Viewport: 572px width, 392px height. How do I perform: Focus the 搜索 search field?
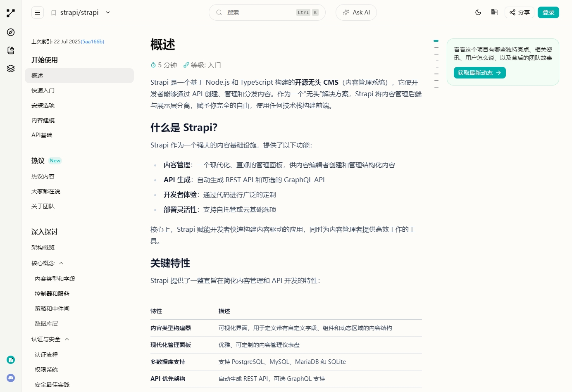(267, 12)
